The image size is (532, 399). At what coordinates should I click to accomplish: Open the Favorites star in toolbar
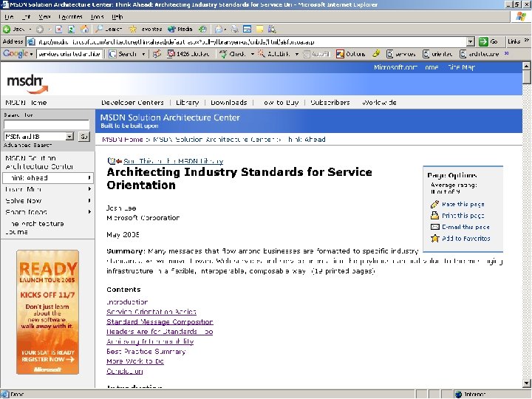146,29
